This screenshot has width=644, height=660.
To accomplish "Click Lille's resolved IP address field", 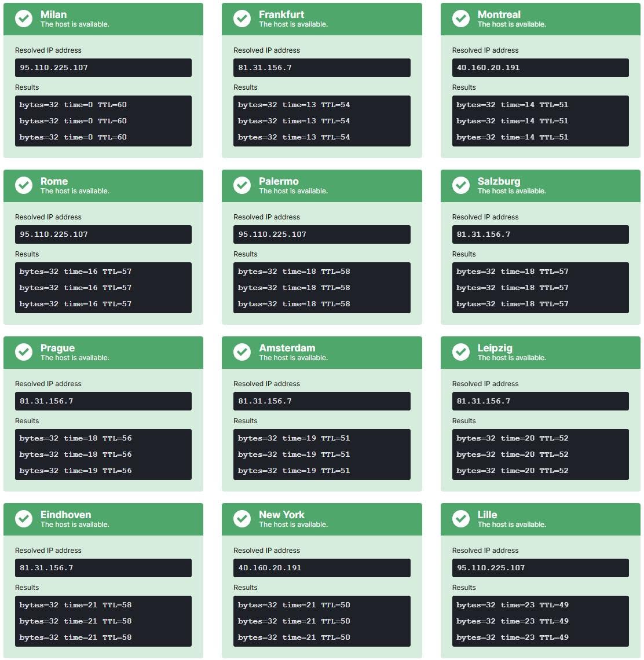I will [540, 568].
